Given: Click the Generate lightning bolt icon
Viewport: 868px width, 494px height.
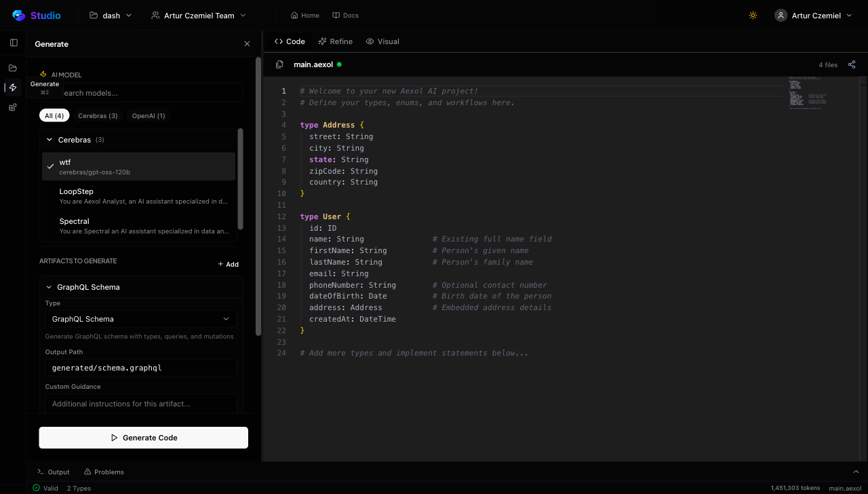Looking at the screenshot, I should (13, 88).
